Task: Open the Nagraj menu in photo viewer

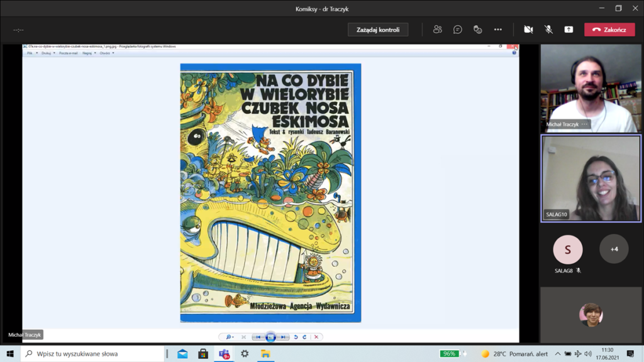Action: 89,53
